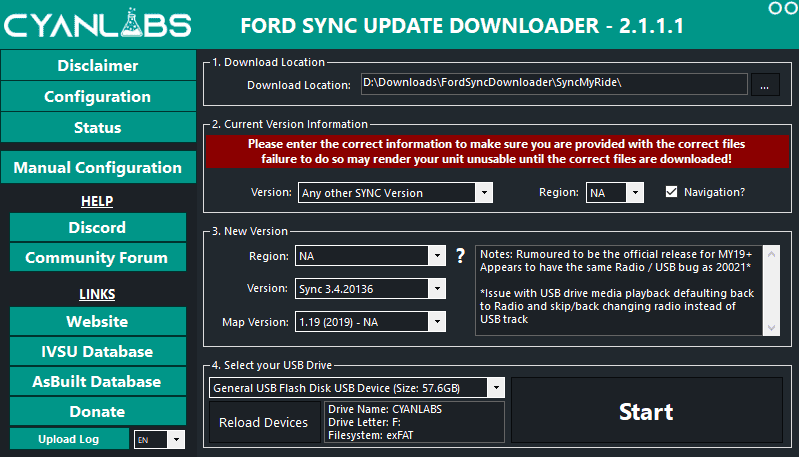Open the Discord help link

coord(97,227)
